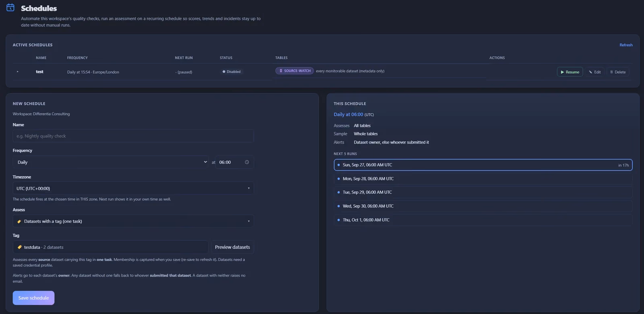Click the FREQUENCY column header
The width and height of the screenshot is (644, 314).
[x=77, y=58]
